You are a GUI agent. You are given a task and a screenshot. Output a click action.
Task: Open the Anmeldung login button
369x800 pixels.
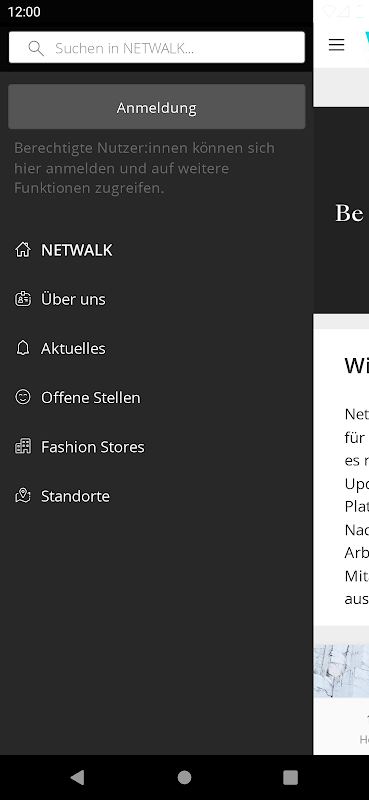157,107
